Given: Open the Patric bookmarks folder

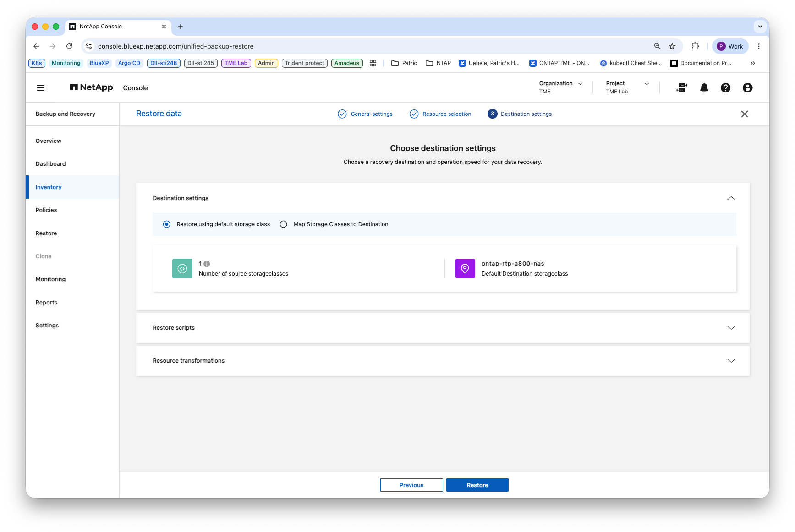Looking at the screenshot, I should (x=404, y=63).
